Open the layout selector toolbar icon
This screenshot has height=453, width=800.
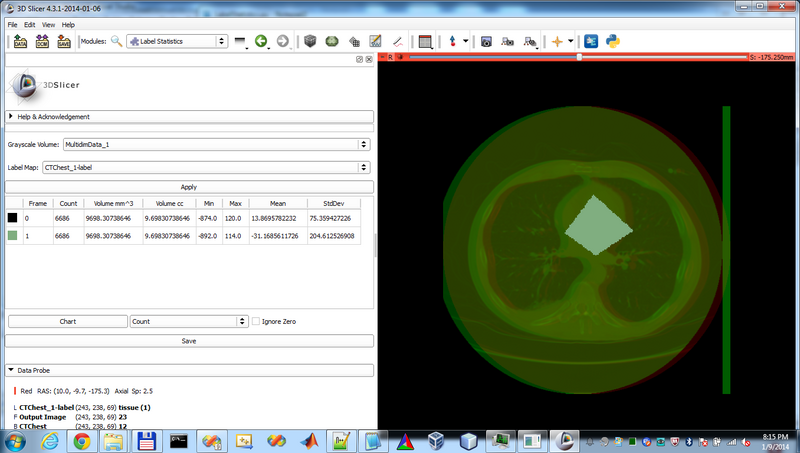click(x=425, y=41)
